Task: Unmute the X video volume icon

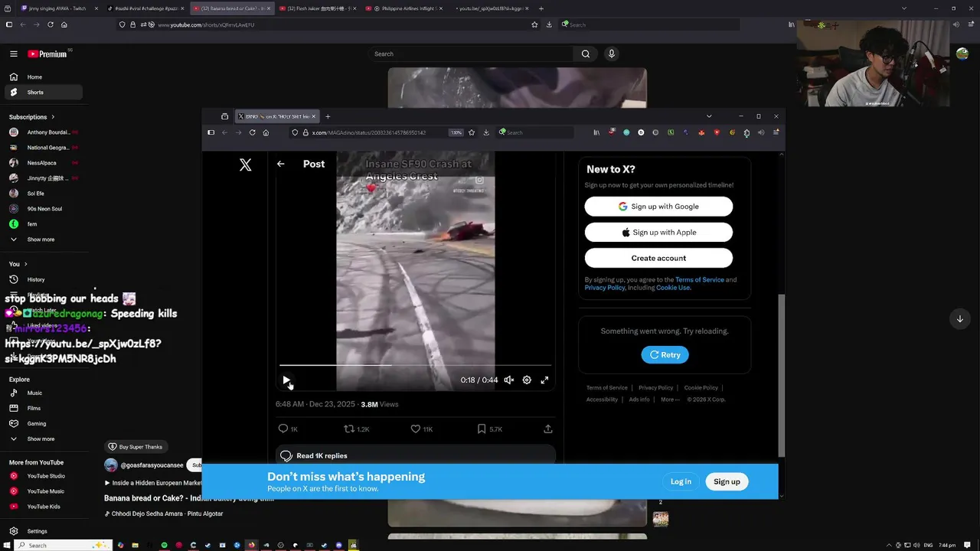Action: (x=508, y=380)
